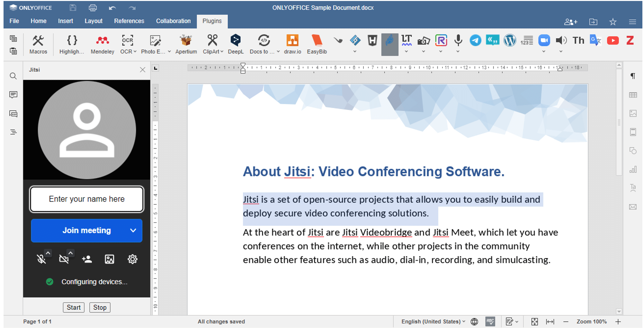Image resolution: width=644 pixels, height=328 pixels.
Task: Open table settings in right sidebar
Action: coord(633,95)
